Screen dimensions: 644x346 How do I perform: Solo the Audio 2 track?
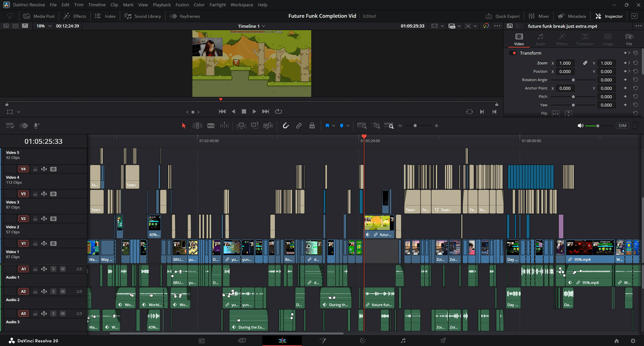click(x=53, y=291)
